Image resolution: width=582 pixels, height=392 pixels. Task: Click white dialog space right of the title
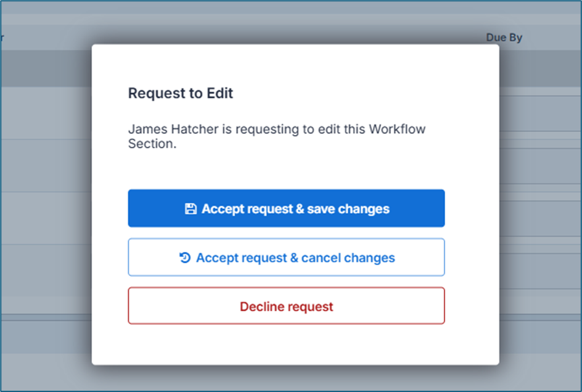[x=370, y=94]
